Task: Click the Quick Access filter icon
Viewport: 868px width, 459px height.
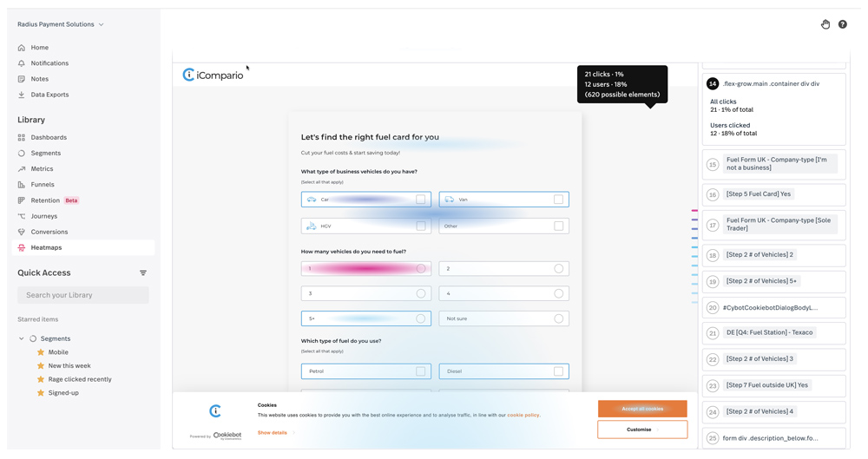Action: pyautogui.click(x=143, y=273)
